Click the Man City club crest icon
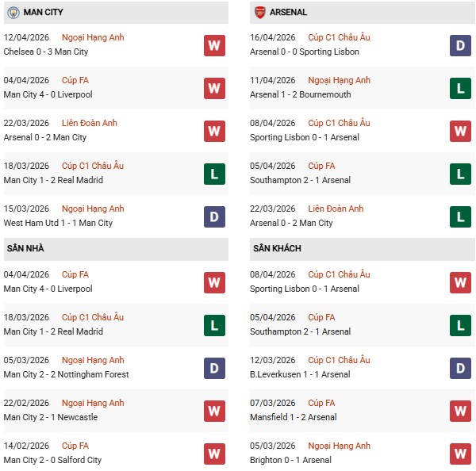 13,13
